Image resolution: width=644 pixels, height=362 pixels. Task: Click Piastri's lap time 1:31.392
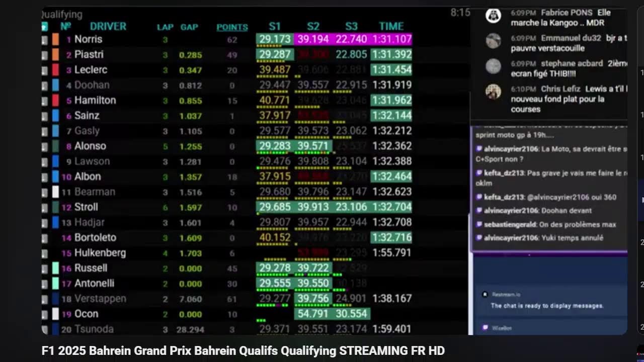tap(392, 54)
